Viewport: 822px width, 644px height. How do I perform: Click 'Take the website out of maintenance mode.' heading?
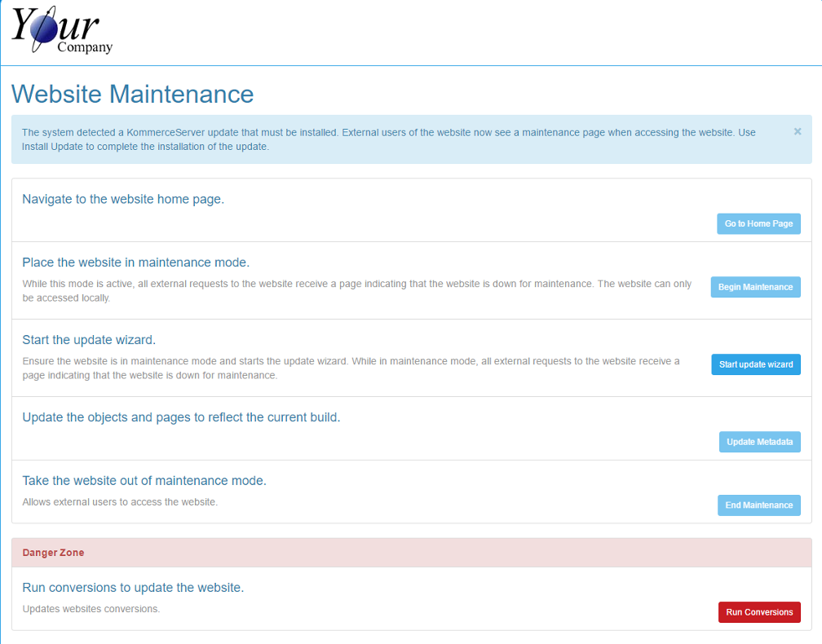tap(144, 481)
